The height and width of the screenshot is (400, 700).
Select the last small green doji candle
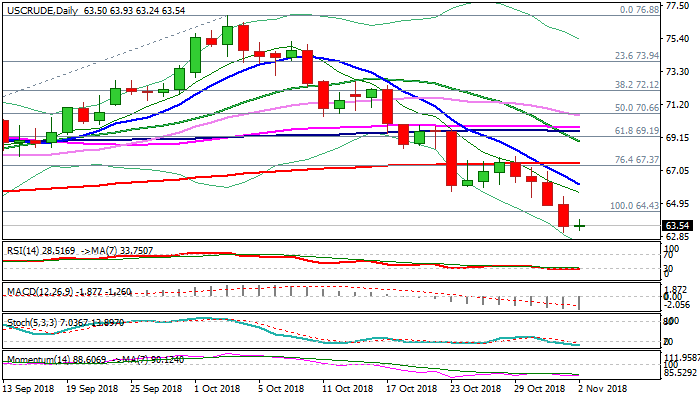pyautogui.click(x=579, y=225)
